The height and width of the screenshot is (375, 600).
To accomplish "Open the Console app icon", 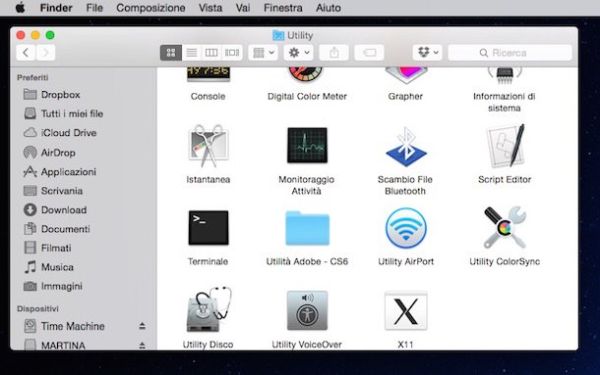I will tap(208, 75).
